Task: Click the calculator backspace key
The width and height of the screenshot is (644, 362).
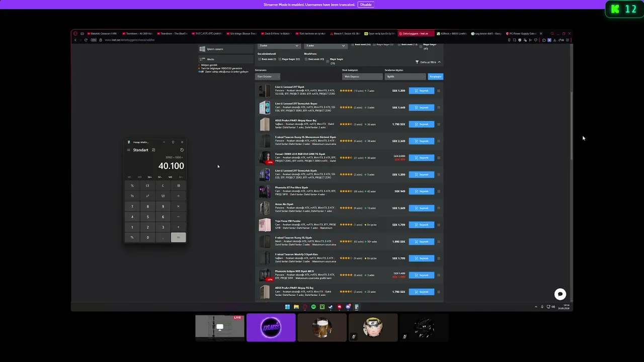Action: [178, 186]
